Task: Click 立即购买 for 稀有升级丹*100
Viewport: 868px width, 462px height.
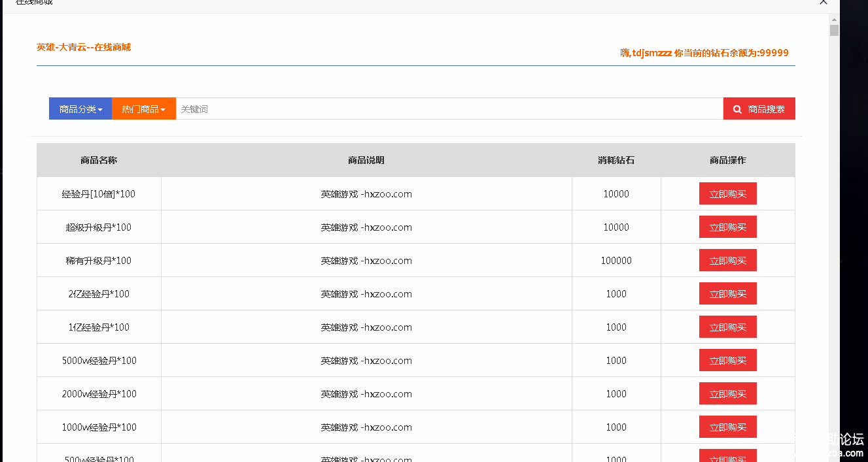Action: 727,260
